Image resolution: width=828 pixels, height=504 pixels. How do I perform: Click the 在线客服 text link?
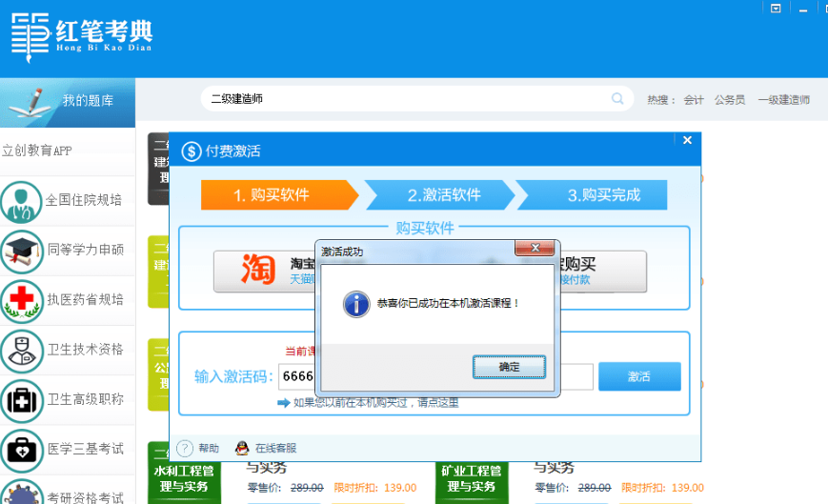(275, 448)
